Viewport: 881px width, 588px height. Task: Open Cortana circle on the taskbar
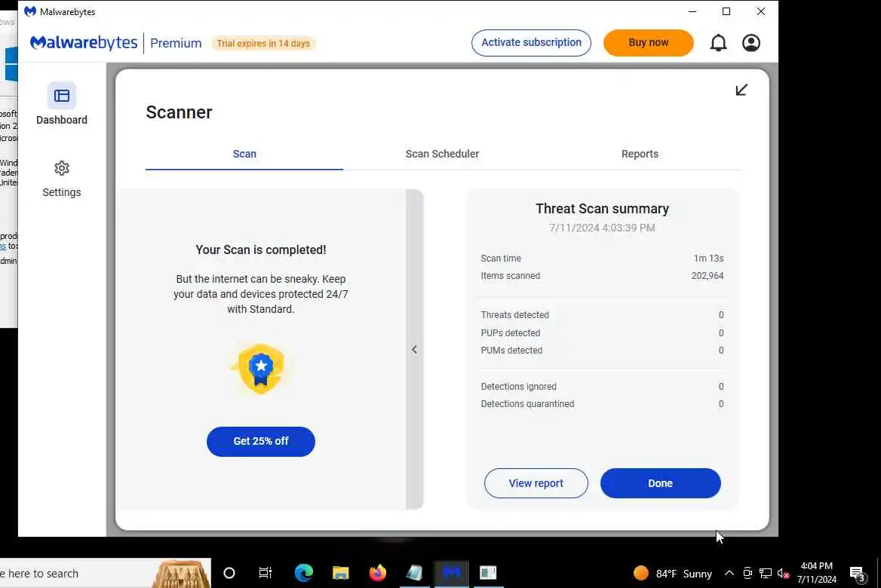pos(229,573)
